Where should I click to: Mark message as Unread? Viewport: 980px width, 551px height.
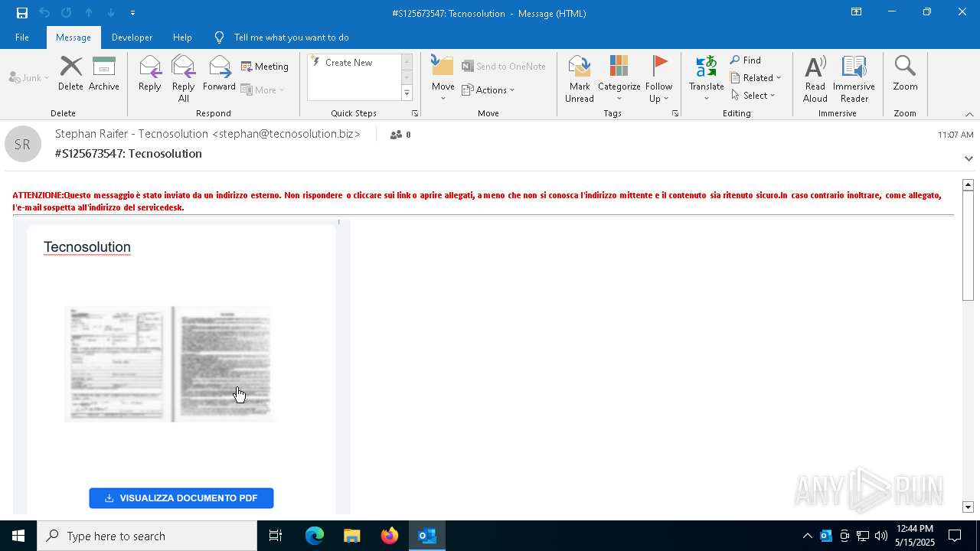[x=580, y=79]
